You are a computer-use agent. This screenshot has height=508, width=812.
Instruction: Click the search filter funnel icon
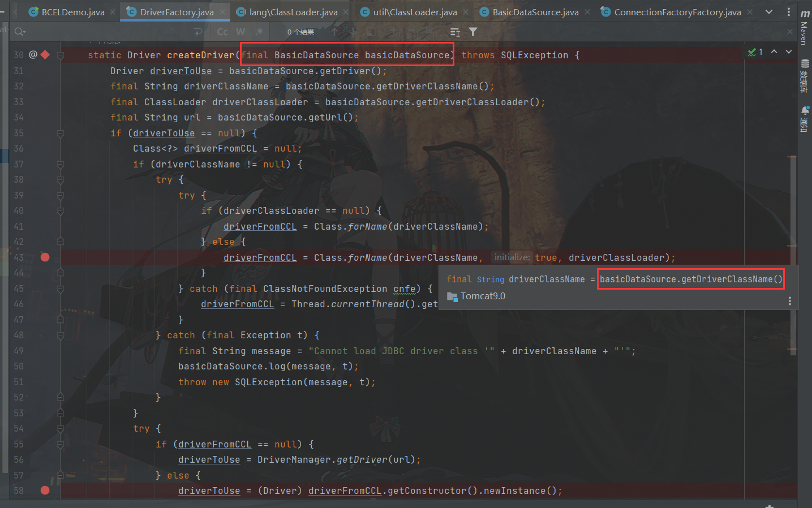pos(473,32)
